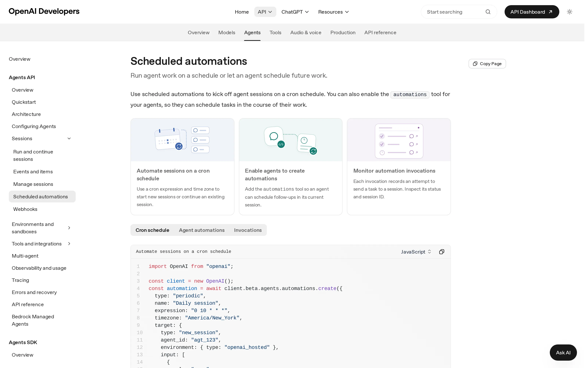Viewport: 588px width, 368px height.
Task: Open Events and items page
Action: pos(33,172)
